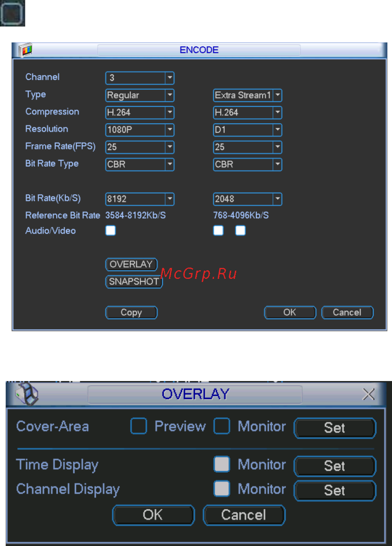Expand extra stream Compression H.264 dropdown
Image resolution: width=392 pixels, height=546 pixels.
247,112
